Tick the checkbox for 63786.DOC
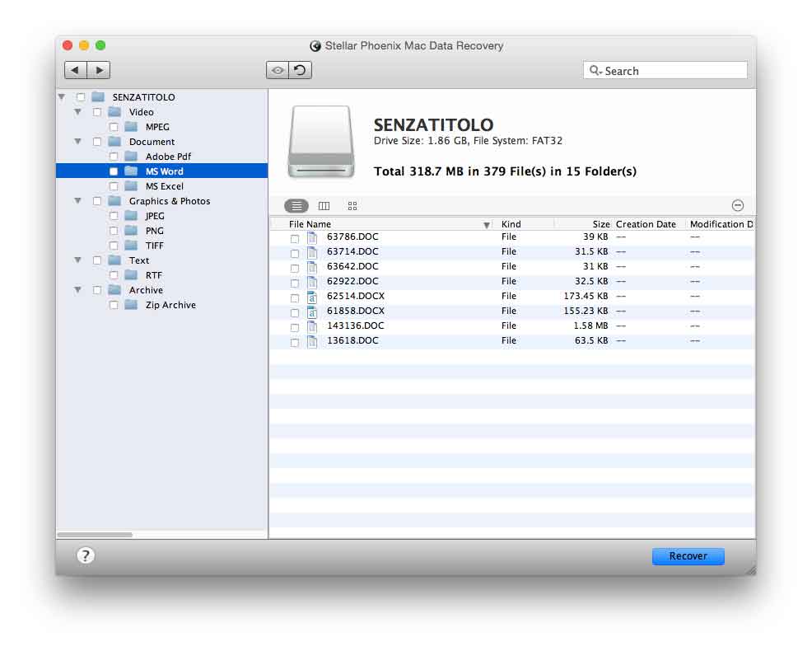This screenshot has width=812, height=651. (295, 238)
